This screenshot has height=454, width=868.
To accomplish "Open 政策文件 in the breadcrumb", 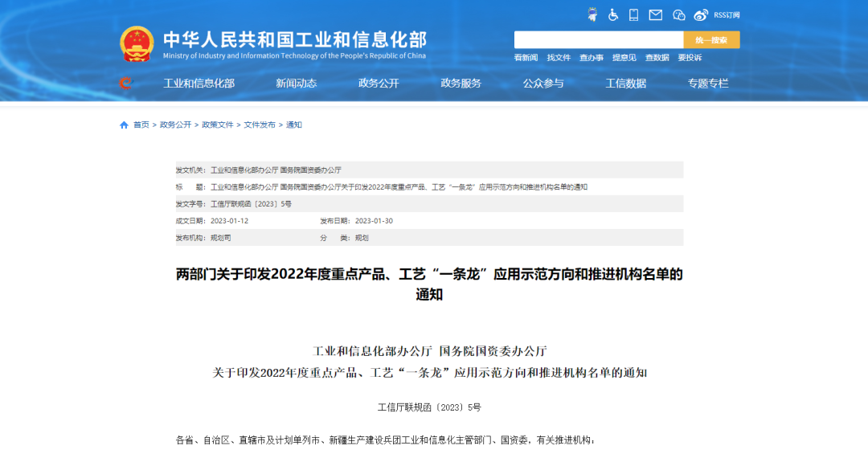I will (x=218, y=125).
